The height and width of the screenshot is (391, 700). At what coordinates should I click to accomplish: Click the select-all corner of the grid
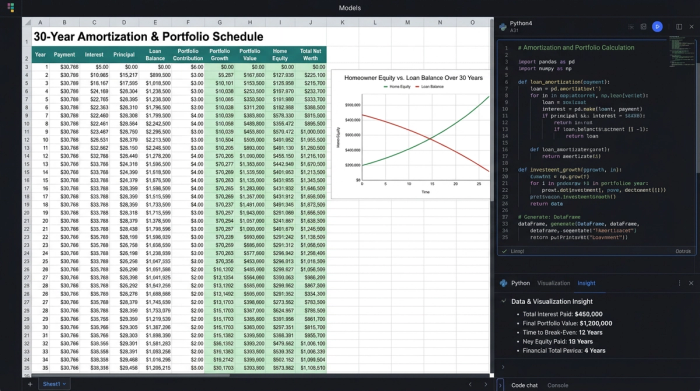coord(27,22)
